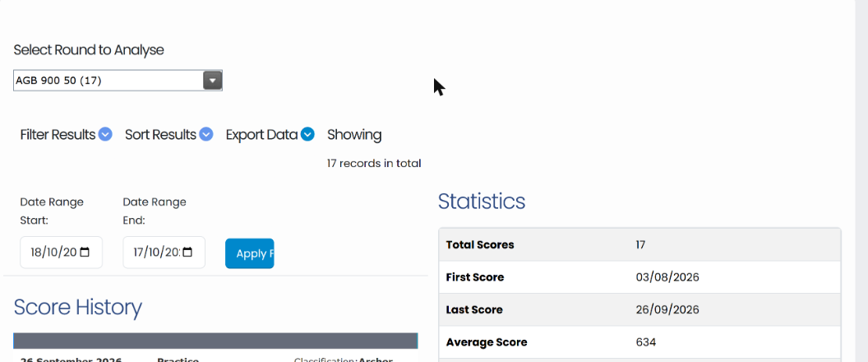868x362 pixels.
Task: Click the First Score date 03/08/2026
Action: [x=667, y=277]
